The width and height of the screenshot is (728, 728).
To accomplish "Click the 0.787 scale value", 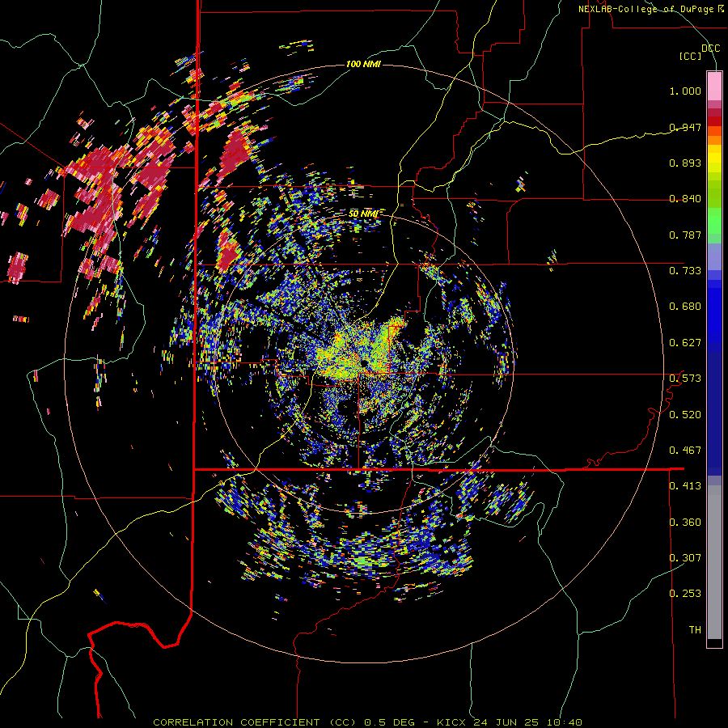I will 685,235.
